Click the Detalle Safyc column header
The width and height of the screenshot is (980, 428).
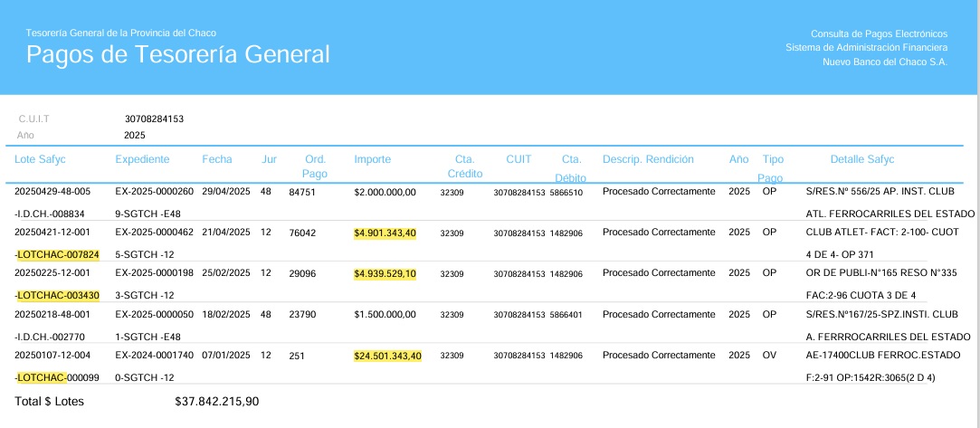point(862,159)
